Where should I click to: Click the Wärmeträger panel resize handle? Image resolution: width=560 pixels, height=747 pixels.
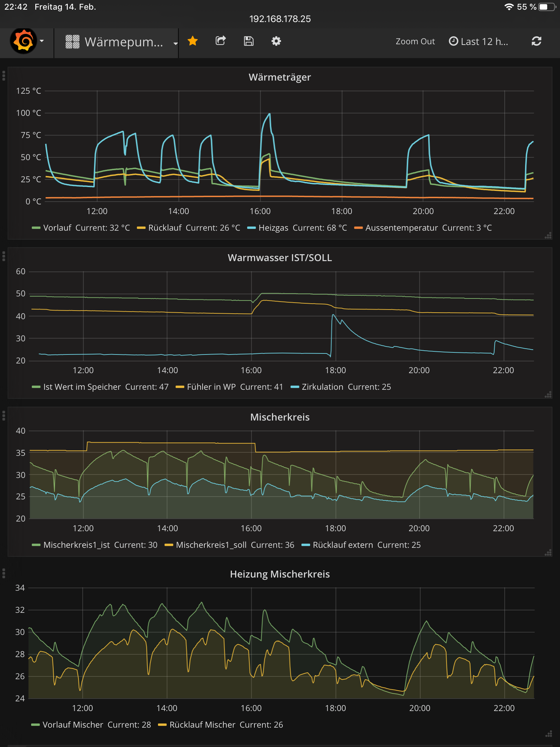click(x=548, y=236)
